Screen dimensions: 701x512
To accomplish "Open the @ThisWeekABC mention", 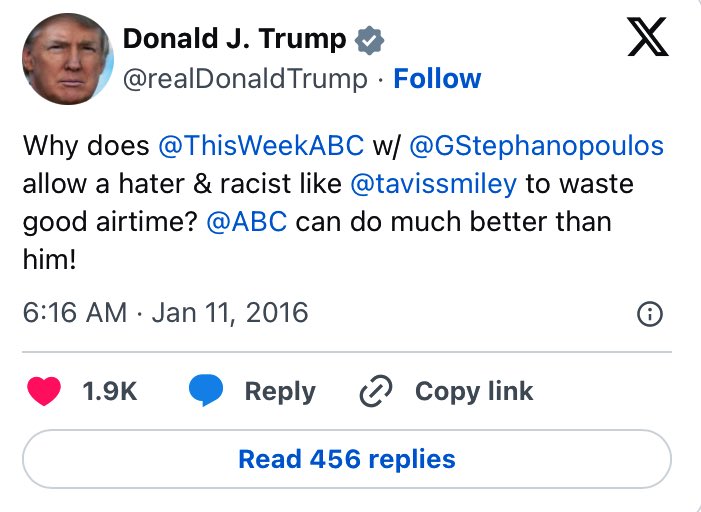I will click(261, 145).
